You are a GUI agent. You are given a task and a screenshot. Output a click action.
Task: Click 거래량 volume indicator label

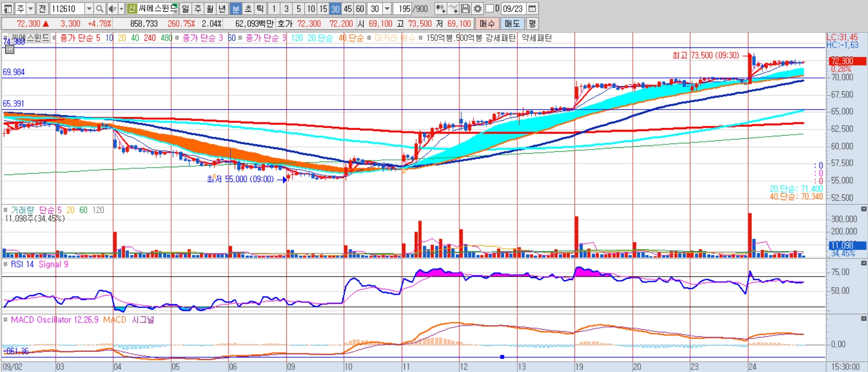tap(22, 210)
